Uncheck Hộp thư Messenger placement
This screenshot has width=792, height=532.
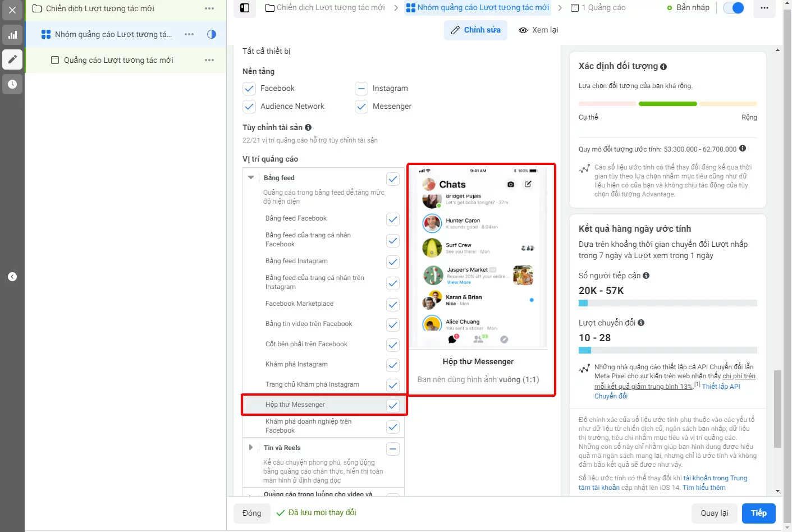click(x=393, y=406)
